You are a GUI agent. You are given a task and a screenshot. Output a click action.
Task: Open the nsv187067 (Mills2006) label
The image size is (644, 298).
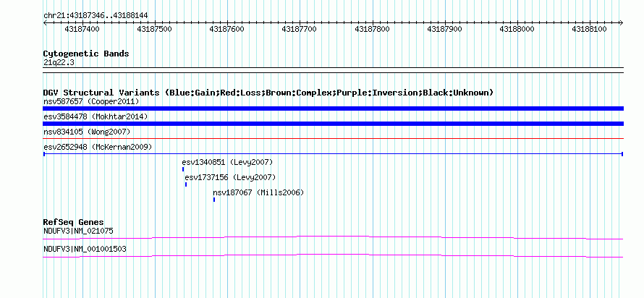258,193
